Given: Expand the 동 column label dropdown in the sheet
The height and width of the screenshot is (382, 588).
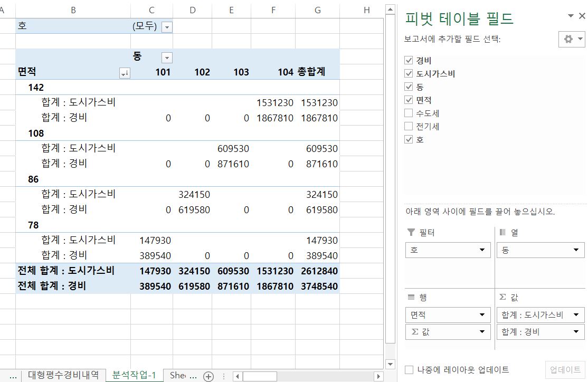Looking at the screenshot, I should [167, 58].
